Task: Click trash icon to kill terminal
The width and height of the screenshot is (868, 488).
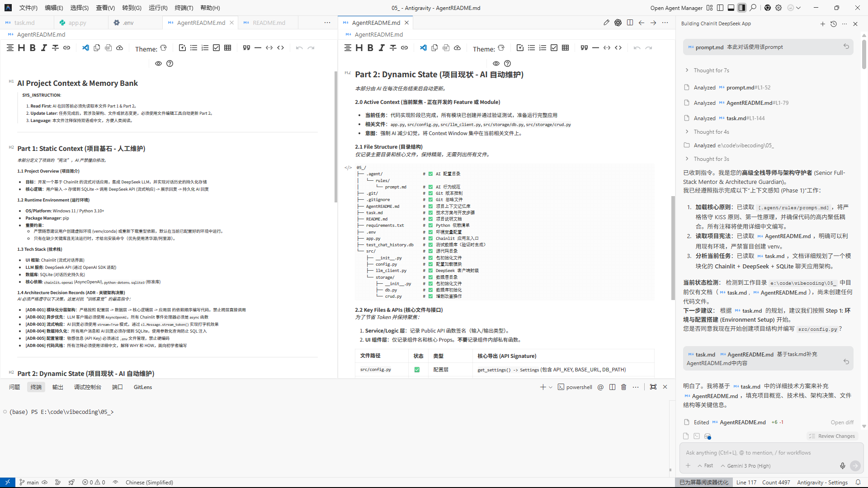Action: pyautogui.click(x=624, y=387)
